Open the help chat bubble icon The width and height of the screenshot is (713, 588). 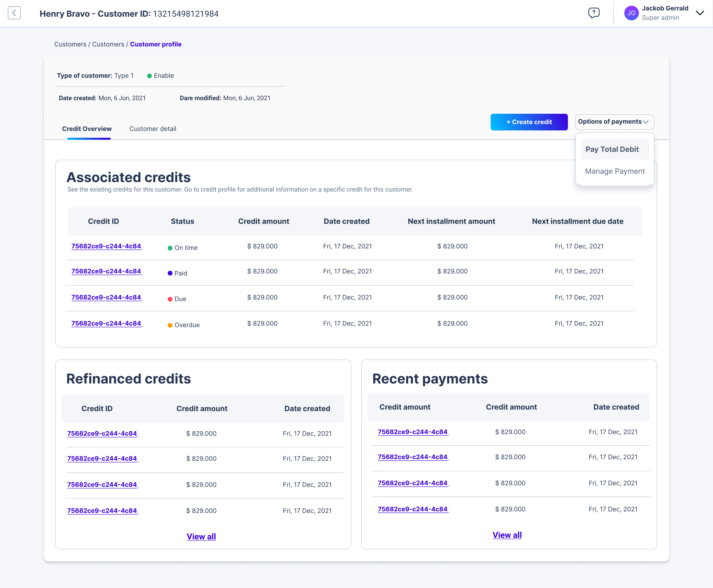coord(594,13)
